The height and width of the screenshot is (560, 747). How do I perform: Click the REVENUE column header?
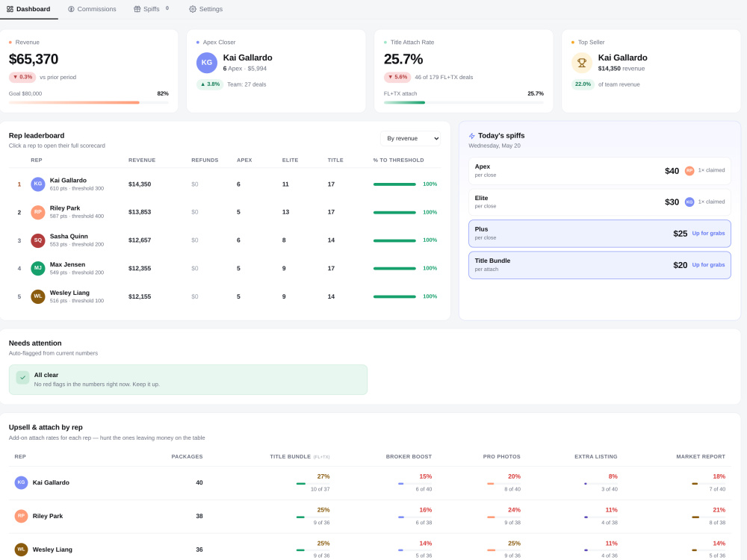coord(142,160)
